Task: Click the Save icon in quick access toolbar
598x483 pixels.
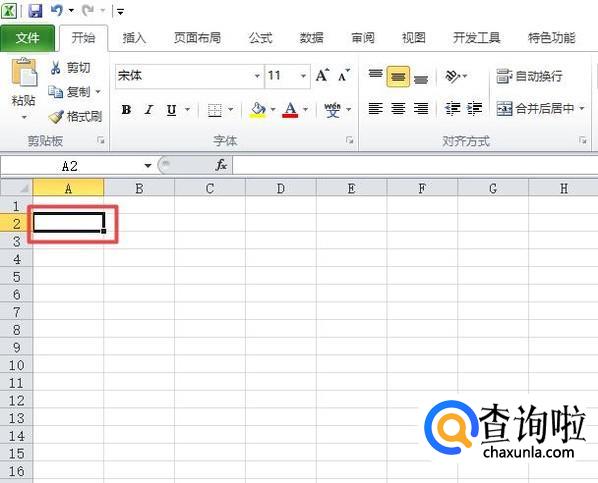Action: coord(35,10)
